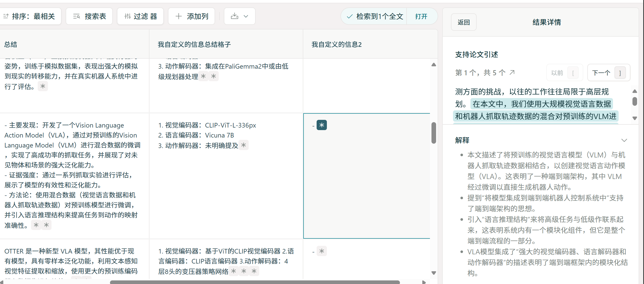Screen dimensions: 644x284
Task: Click the highlighted citation asterisk in selected cell
Action: point(321,125)
